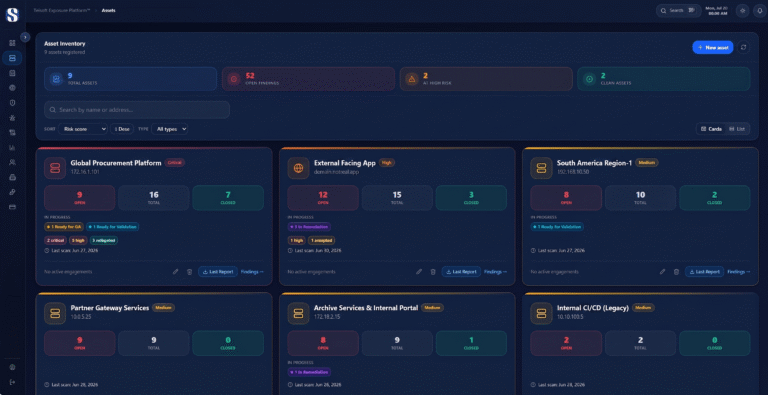Open the globe icon in the sidebar
768x395 pixels.
click(12, 88)
